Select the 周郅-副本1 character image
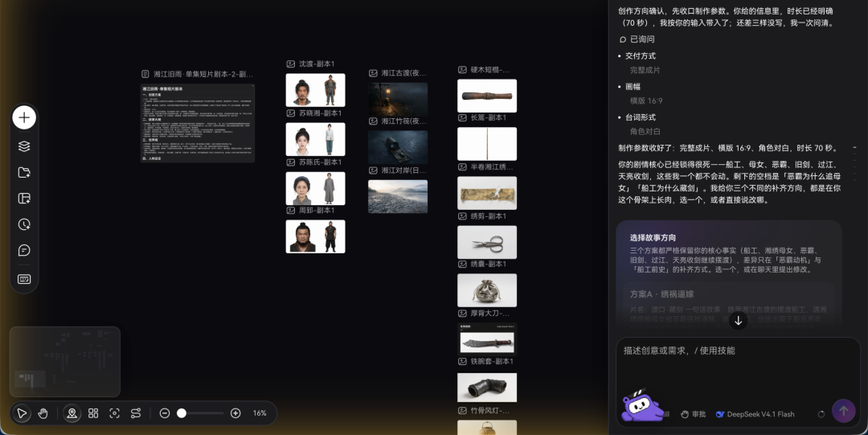 (316, 236)
